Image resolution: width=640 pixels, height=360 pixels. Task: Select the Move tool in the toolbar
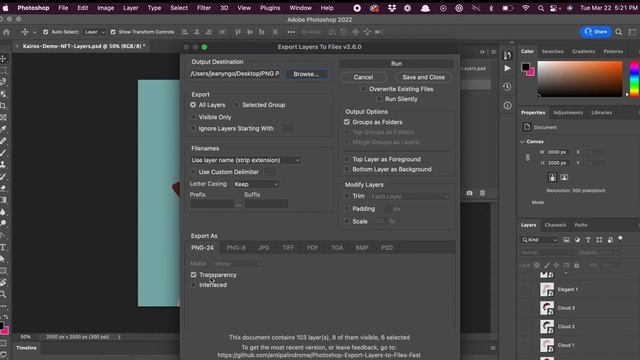tap(3, 59)
